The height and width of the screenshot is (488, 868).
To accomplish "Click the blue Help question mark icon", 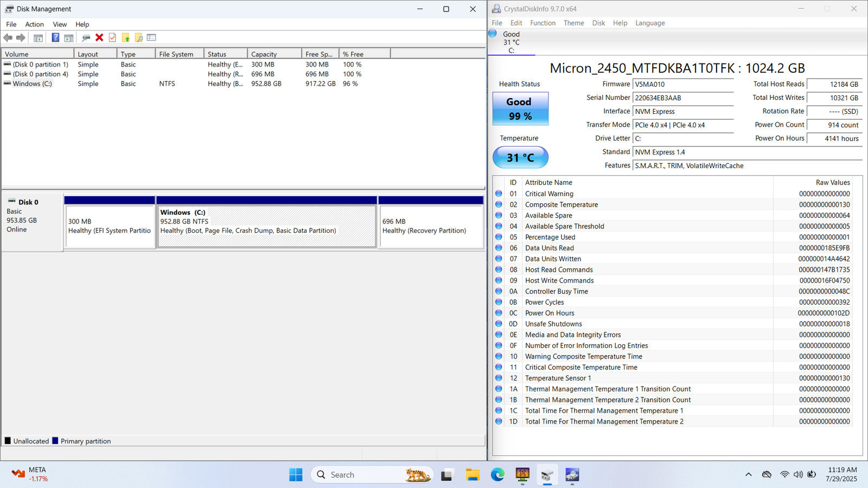I will click(55, 37).
